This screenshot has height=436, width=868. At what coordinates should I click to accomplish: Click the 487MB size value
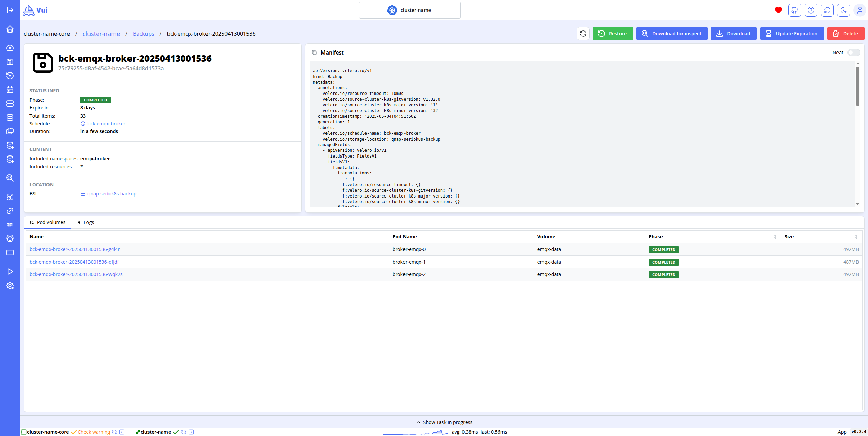[851, 262]
